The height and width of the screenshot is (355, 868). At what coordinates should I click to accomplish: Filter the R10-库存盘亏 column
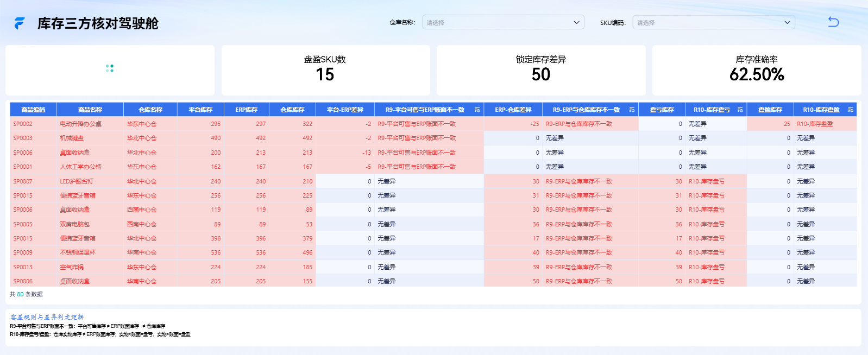click(x=740, y=110)
